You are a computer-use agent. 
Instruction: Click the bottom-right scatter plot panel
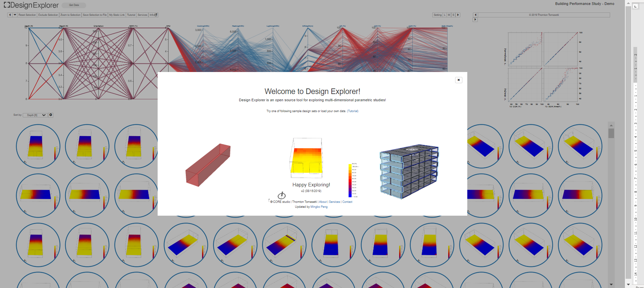561,85
